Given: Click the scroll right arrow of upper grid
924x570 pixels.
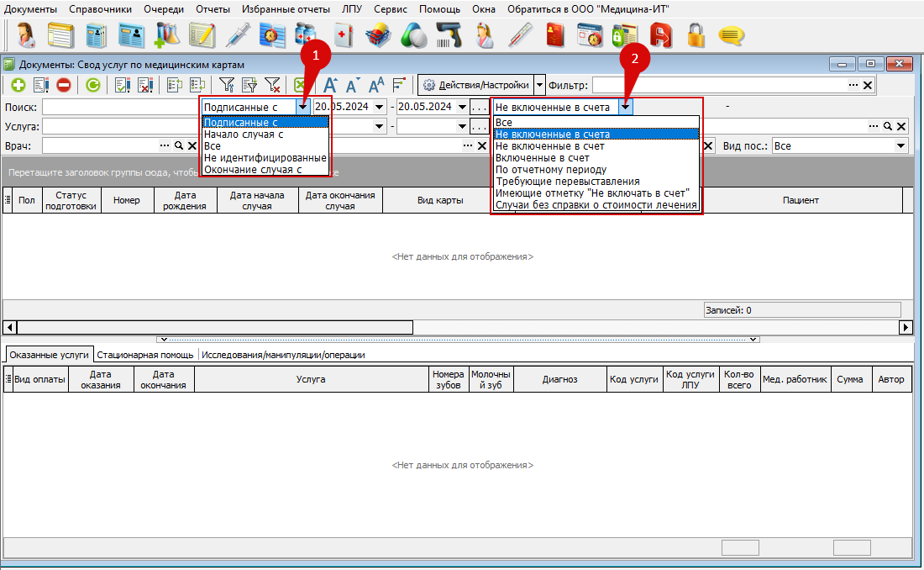Looking at the screenshot, I should 906,327.
